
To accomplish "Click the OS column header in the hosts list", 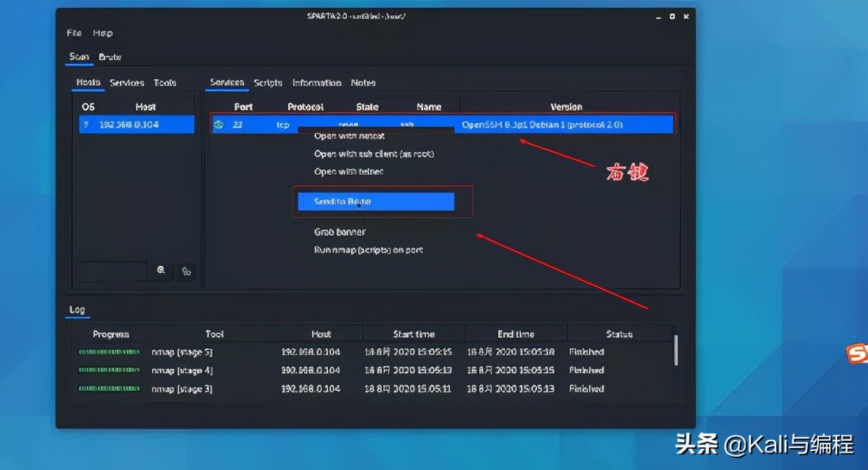I will click(x=88, y=107).
